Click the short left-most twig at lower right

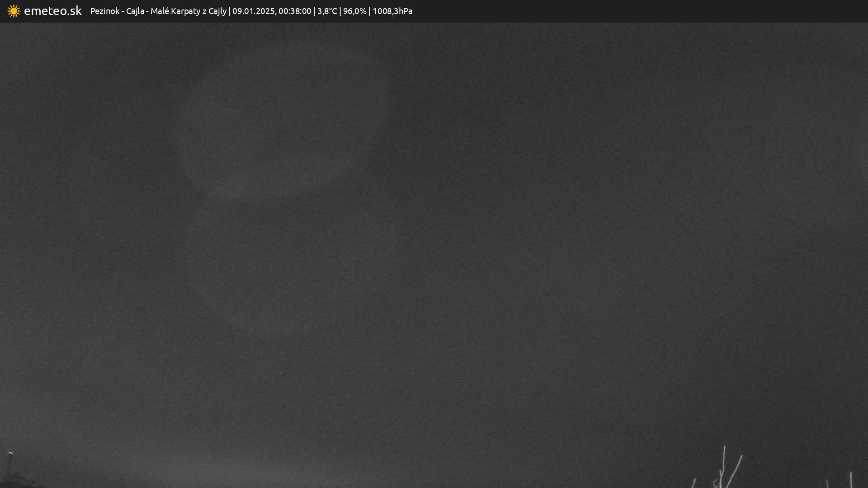coord(693,483)
